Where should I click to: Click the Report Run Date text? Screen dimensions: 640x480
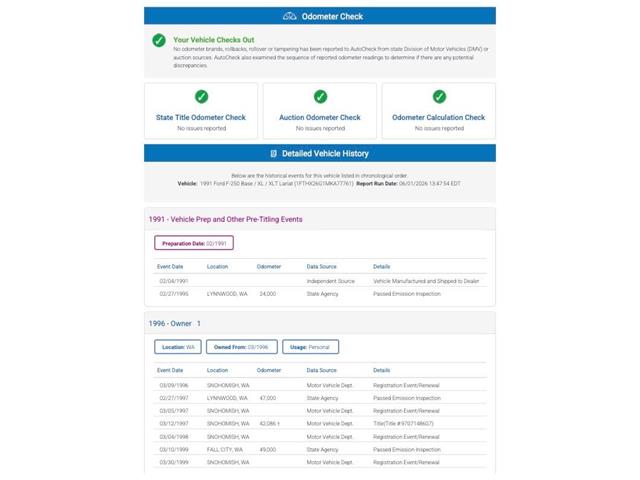[409, 184]
